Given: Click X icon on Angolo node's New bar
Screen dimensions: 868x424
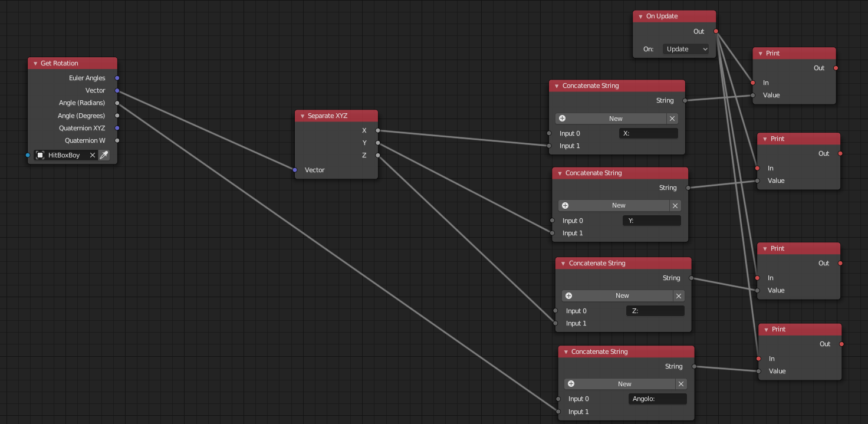Looking at the screenshot, I should [x=681, y=383].
